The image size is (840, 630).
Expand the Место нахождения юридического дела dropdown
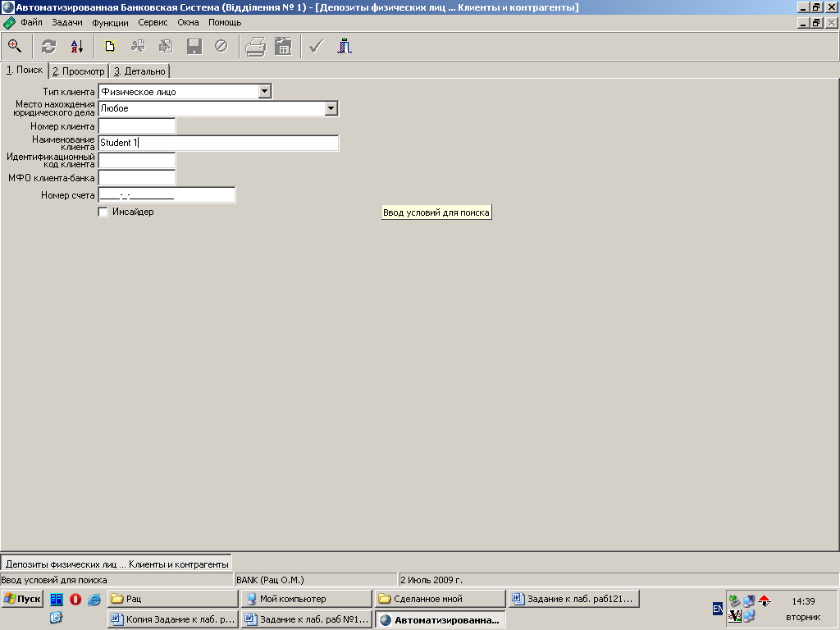click(x=331, y=108)
